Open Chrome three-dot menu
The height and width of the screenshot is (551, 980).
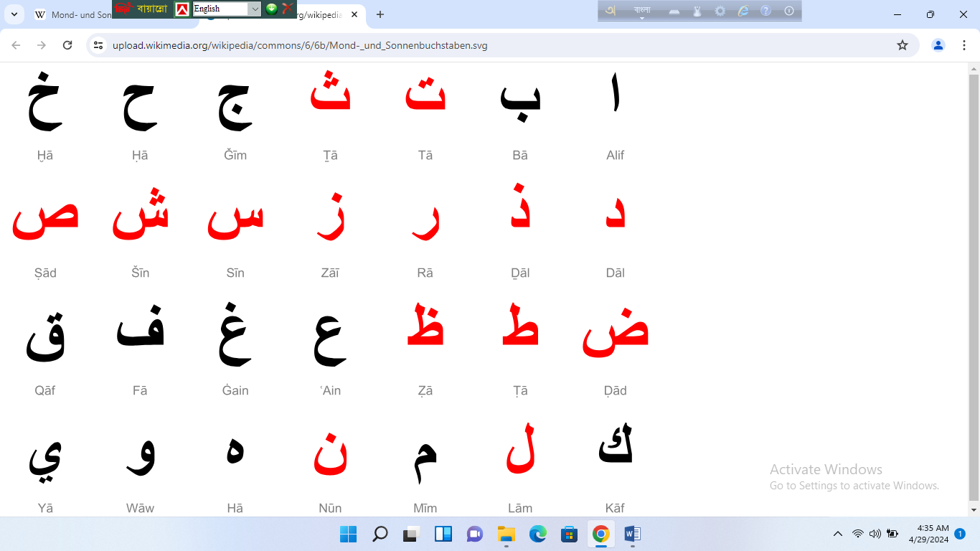tap(964, 45)
